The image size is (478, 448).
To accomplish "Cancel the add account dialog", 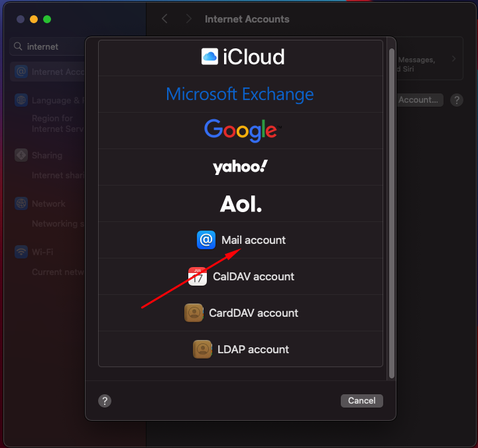I will (362, 400).
